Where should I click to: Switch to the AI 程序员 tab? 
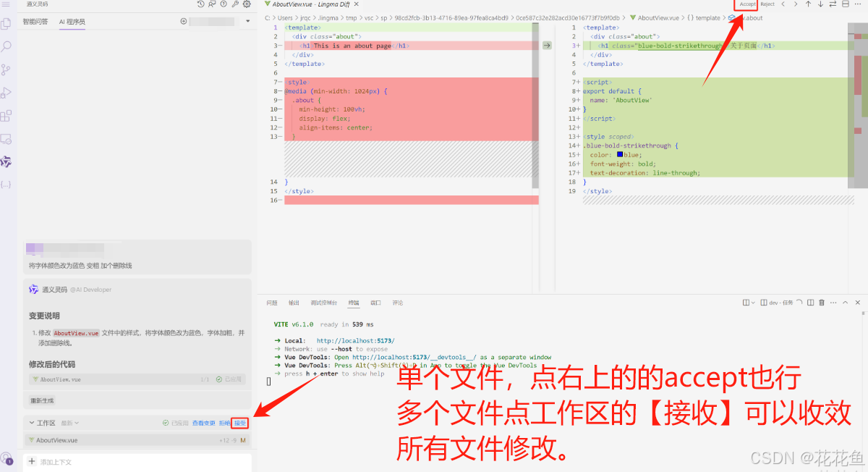point(72,22)
